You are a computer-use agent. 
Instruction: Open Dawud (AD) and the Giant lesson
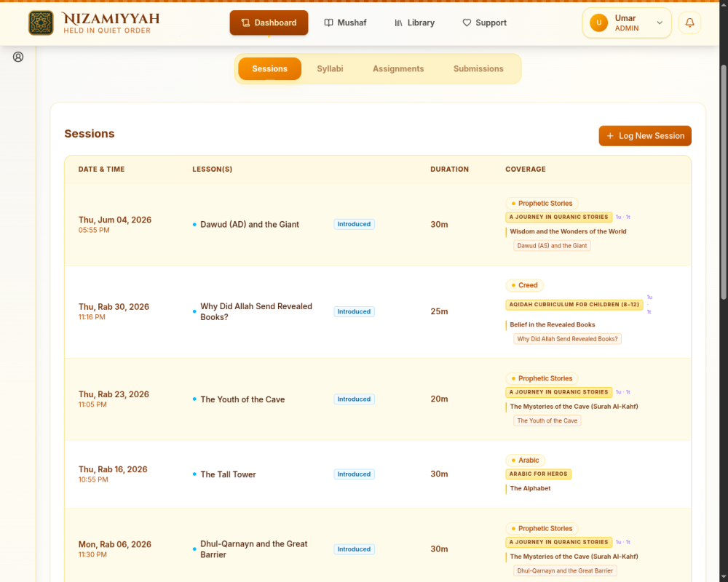[250, 225]
